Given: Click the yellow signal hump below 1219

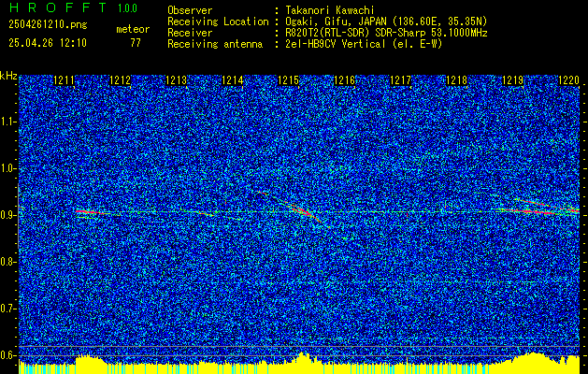Looking at the screenshot, I should [533, 359].
